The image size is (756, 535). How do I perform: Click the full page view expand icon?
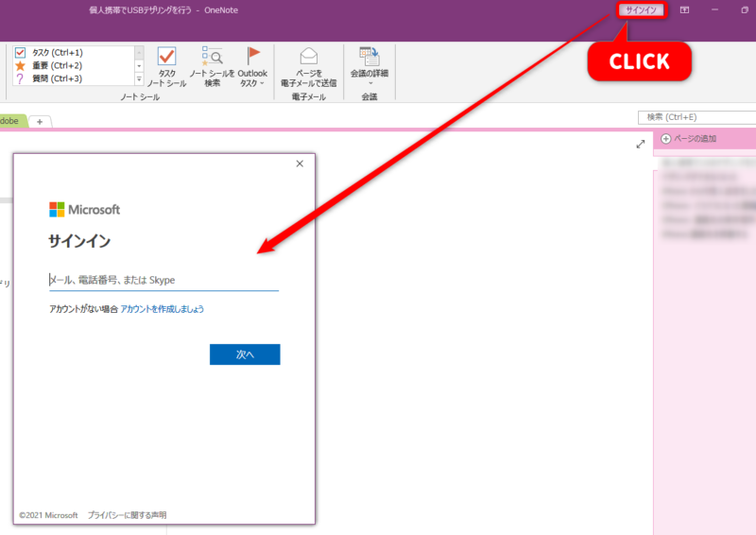pos(641,145)
